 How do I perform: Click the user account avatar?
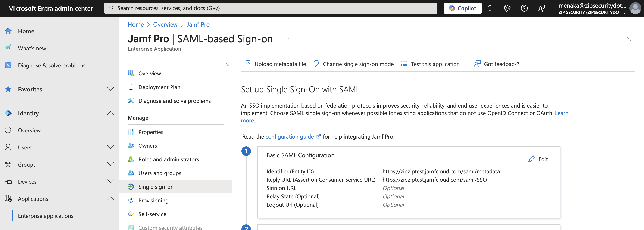pyautogui.click(x=635, y=8)
